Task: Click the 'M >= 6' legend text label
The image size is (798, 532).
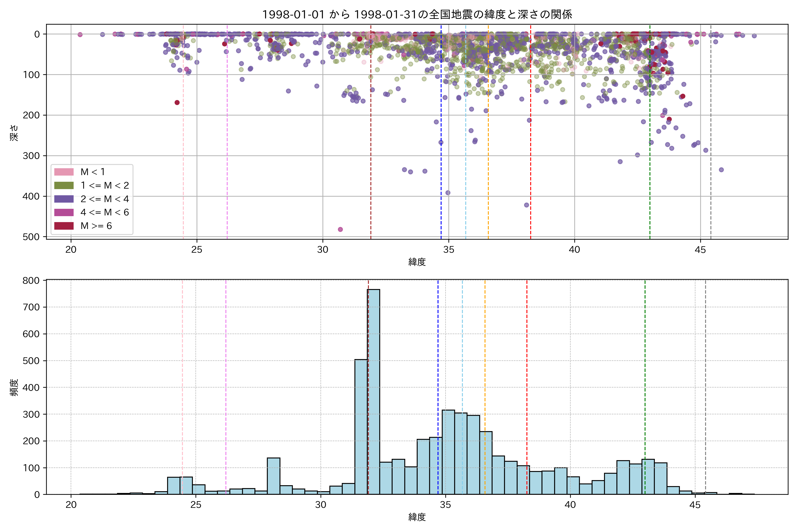Action: click(96, 226)
